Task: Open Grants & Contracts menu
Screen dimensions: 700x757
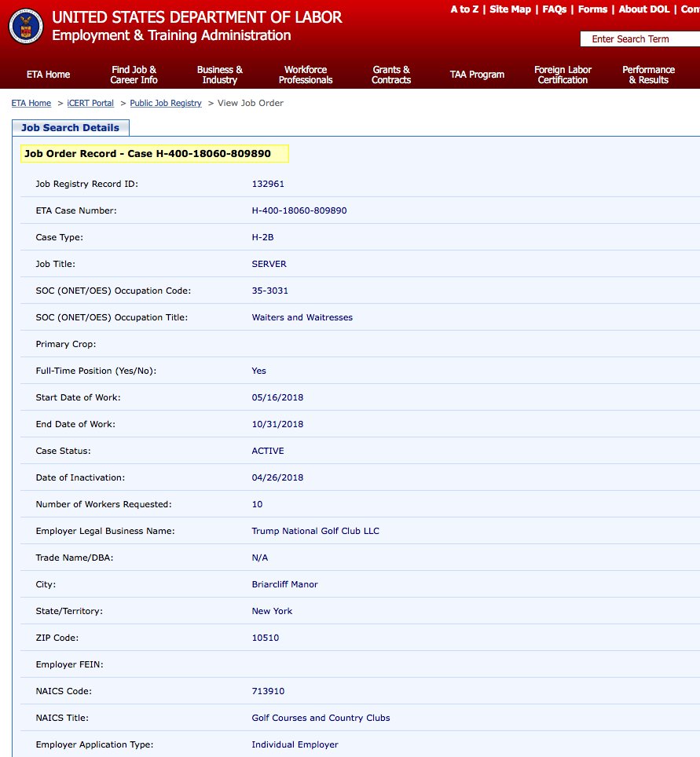Action: pos(391,75)
